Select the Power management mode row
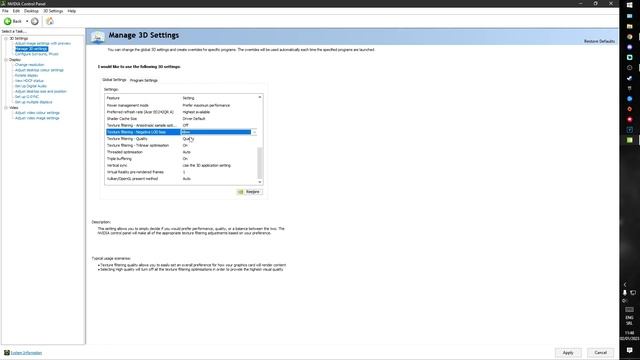The height and width of the screenshot is (360, 640). tap(181, 105)
